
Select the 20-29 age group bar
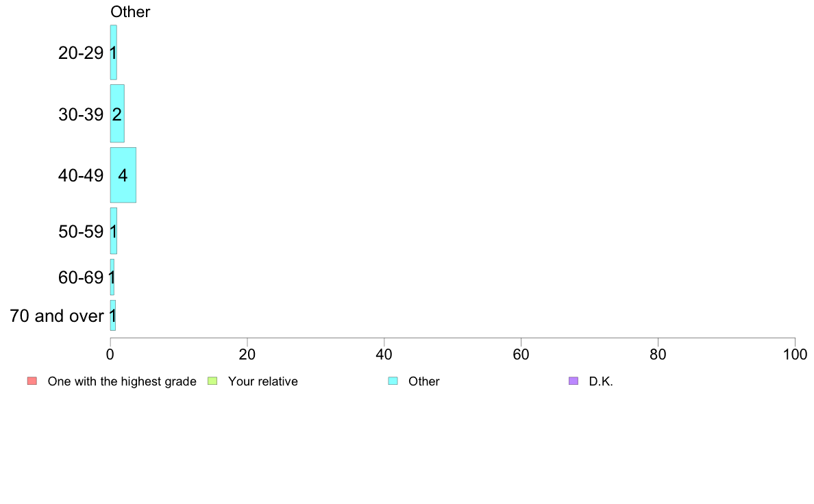[114, 53]
